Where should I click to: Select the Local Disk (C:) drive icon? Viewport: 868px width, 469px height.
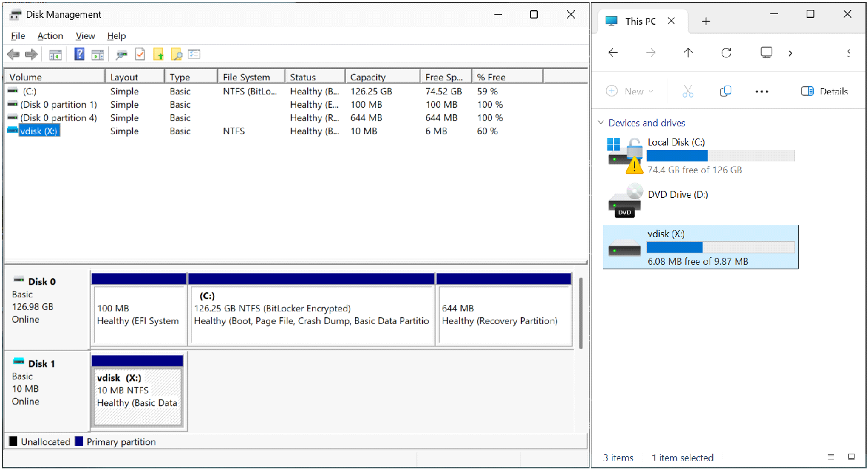pos(625,156)
